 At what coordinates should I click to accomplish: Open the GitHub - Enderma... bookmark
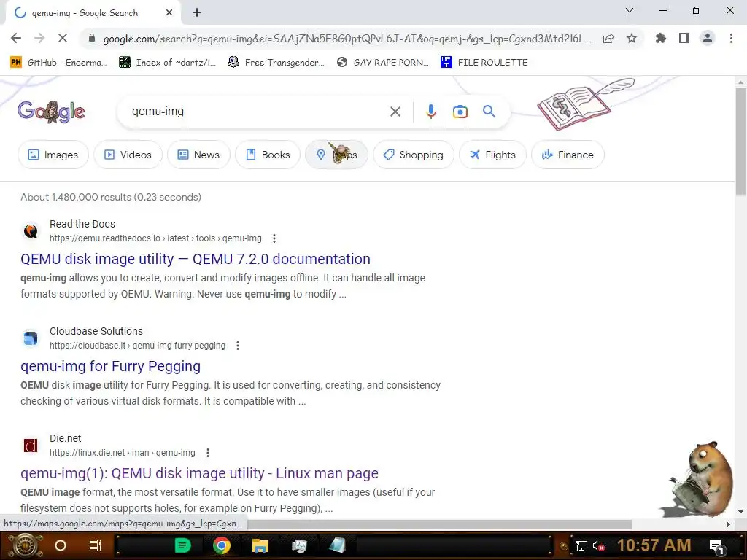pos(58,63)
